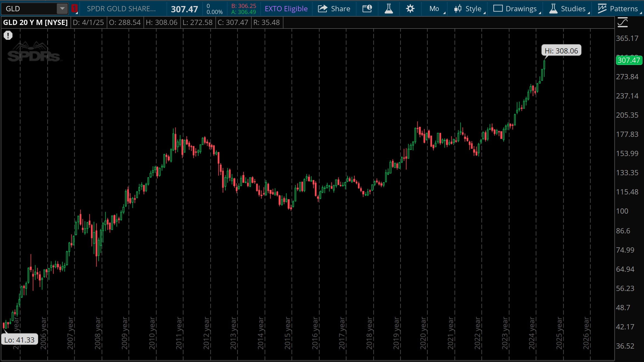Click the L: 272.58 low value
This screenshot has height=362, width=644.
coord(197,22)
